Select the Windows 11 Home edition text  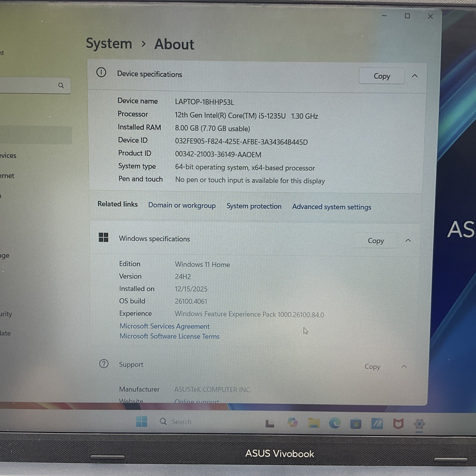pyautogui.click(x=202, y=264)
